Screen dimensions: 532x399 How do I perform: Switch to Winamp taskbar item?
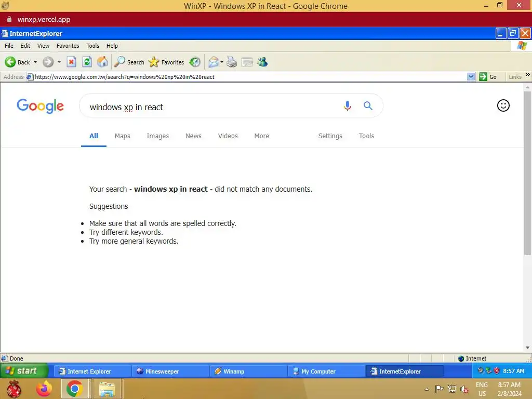(x=248, y=371)
